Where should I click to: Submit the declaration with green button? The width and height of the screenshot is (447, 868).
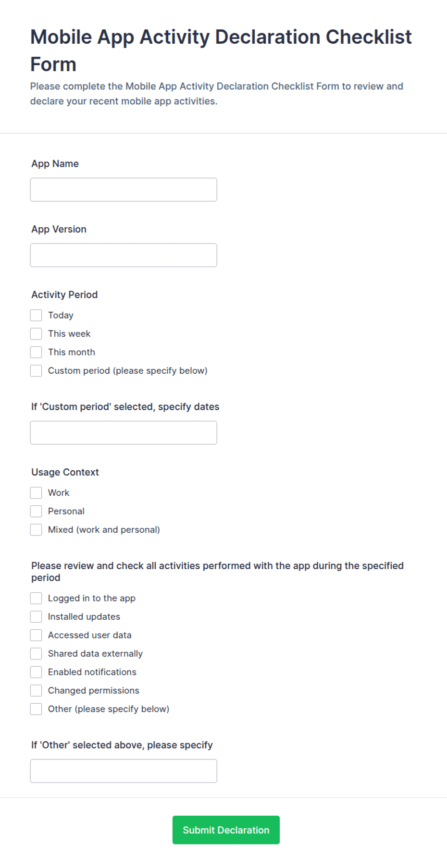[226, 830]
